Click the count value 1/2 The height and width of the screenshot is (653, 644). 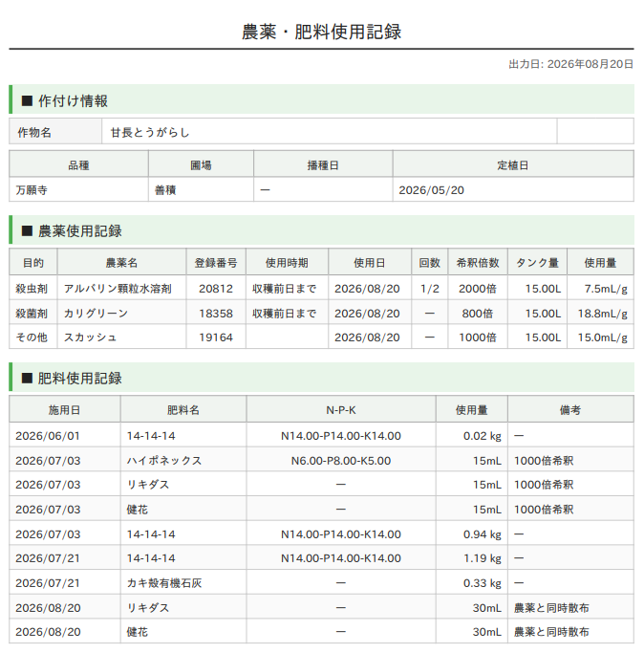pos(430,289)
